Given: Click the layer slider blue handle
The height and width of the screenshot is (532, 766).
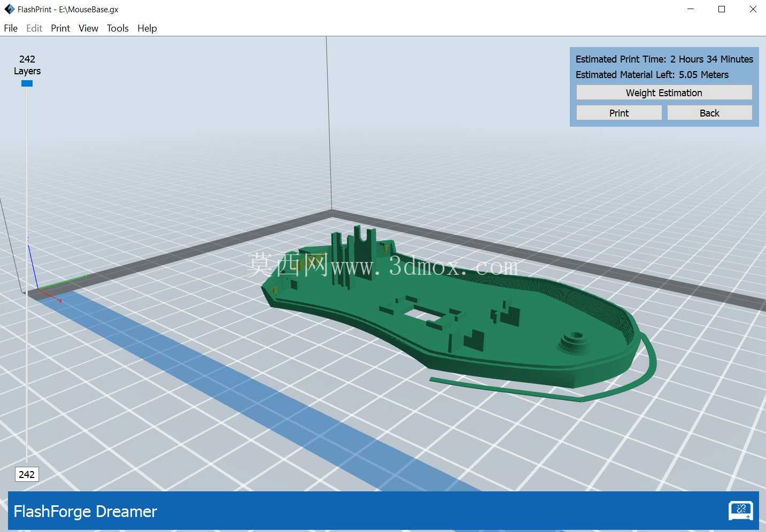Looking at the screenshot, I should pos(27,83).
